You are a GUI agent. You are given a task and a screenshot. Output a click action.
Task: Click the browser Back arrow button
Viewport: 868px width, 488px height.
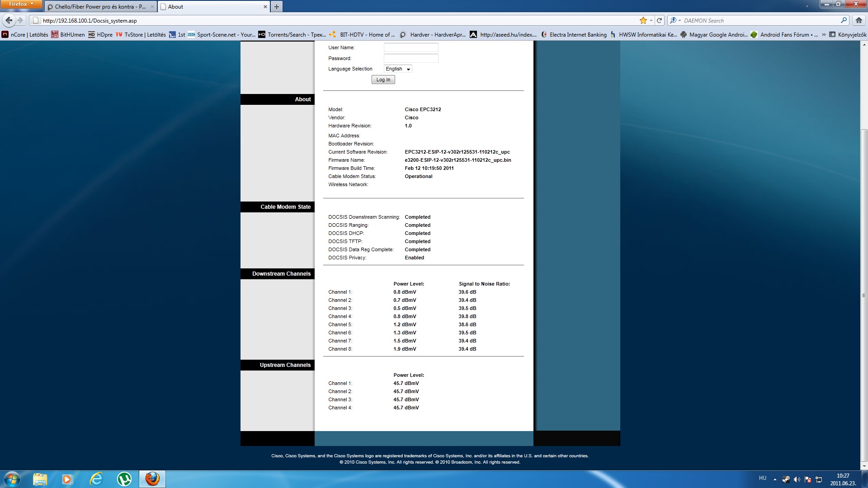click(9, 20)
